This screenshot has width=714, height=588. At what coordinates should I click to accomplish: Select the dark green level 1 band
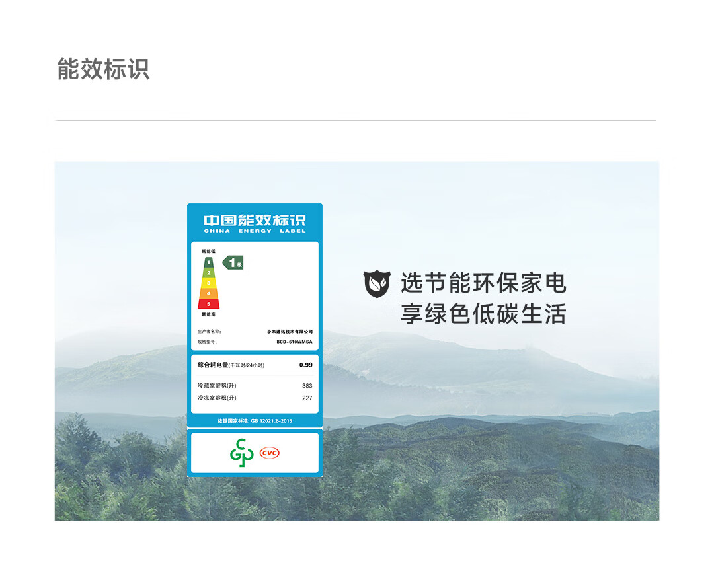click(x=208, y=262)
